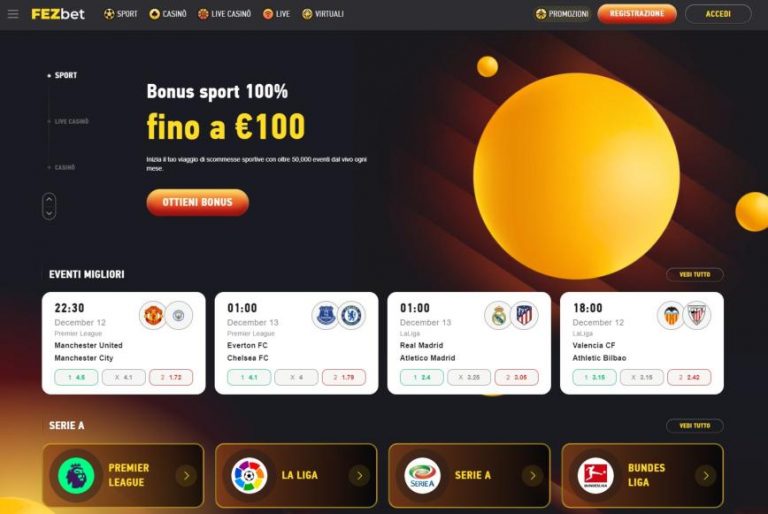Screen dimensions: 768x514
Task: Click the Bundesliga logo icon
Action: 595,475
